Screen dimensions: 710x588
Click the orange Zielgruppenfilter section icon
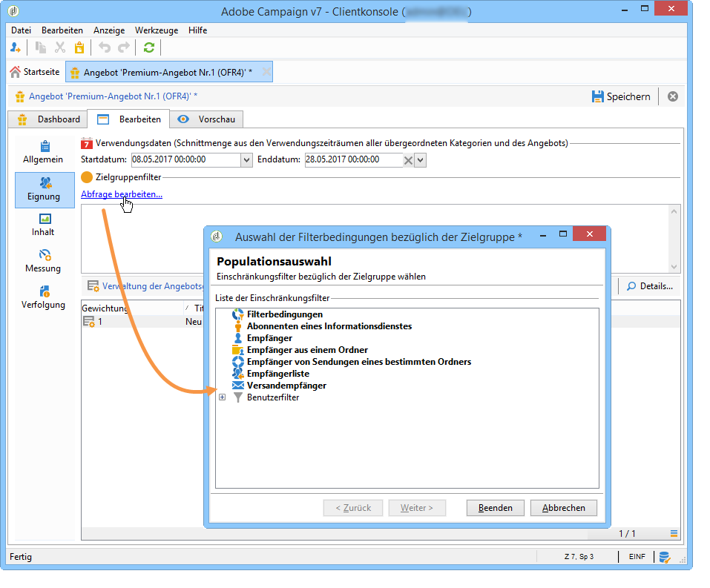click(x=87, y=177)
